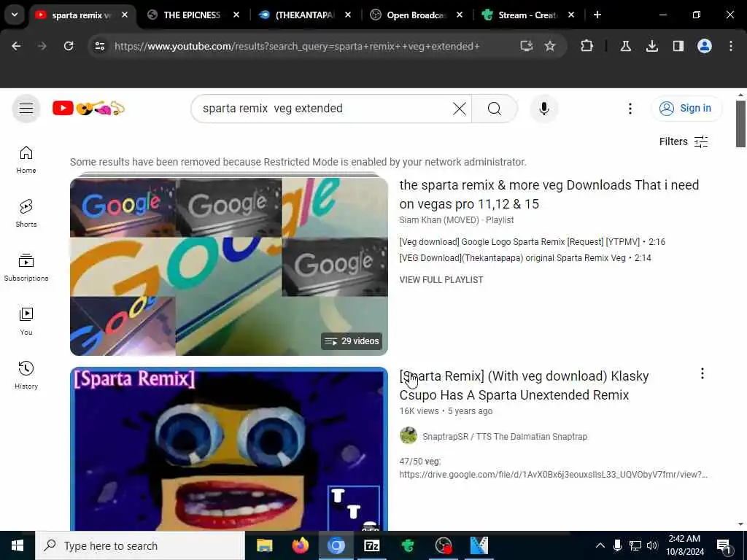Click VIEW FULL PLAYLIST link

(441, 279)
